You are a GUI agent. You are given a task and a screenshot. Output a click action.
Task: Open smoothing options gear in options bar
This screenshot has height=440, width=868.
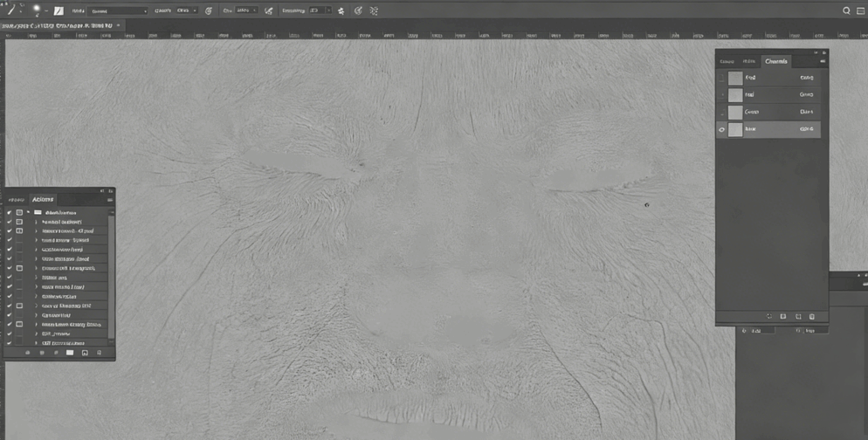coord(341,10)
